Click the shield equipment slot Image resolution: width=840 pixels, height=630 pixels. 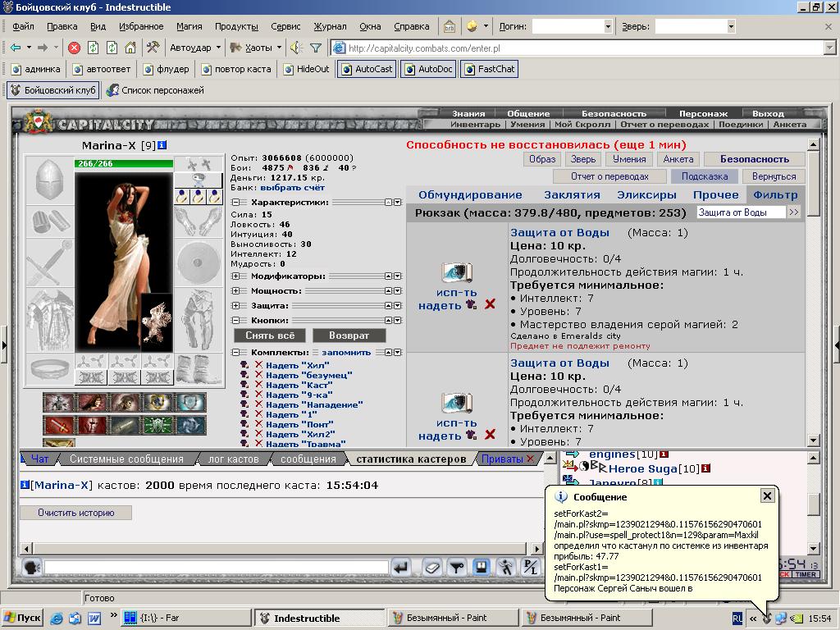199,262
